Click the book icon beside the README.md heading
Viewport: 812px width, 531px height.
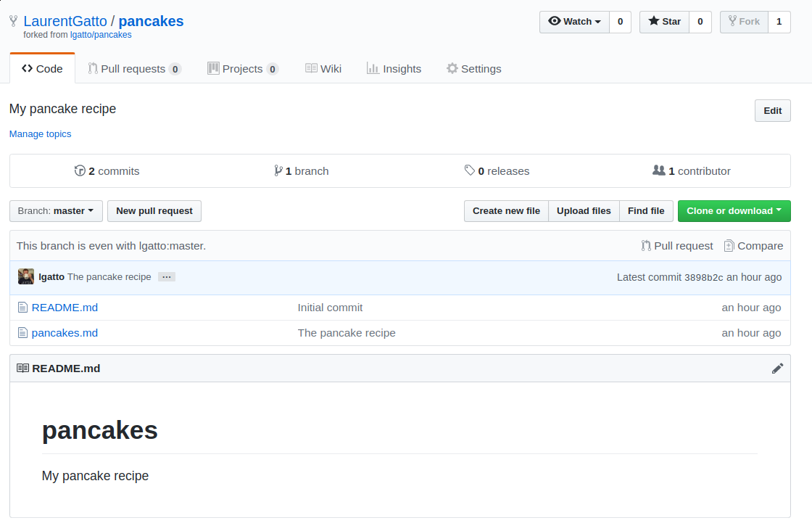pos(22,368)
